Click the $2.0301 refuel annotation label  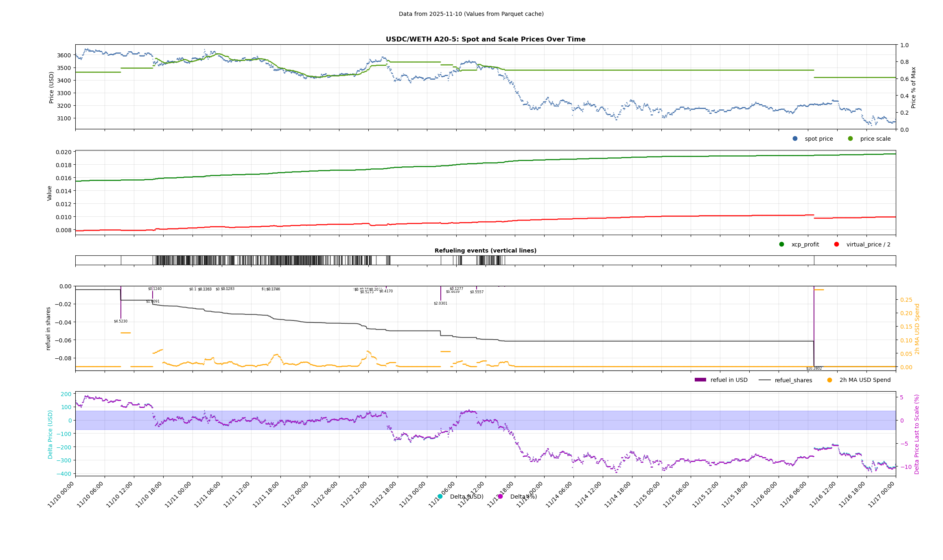click(x=440, y=303)
